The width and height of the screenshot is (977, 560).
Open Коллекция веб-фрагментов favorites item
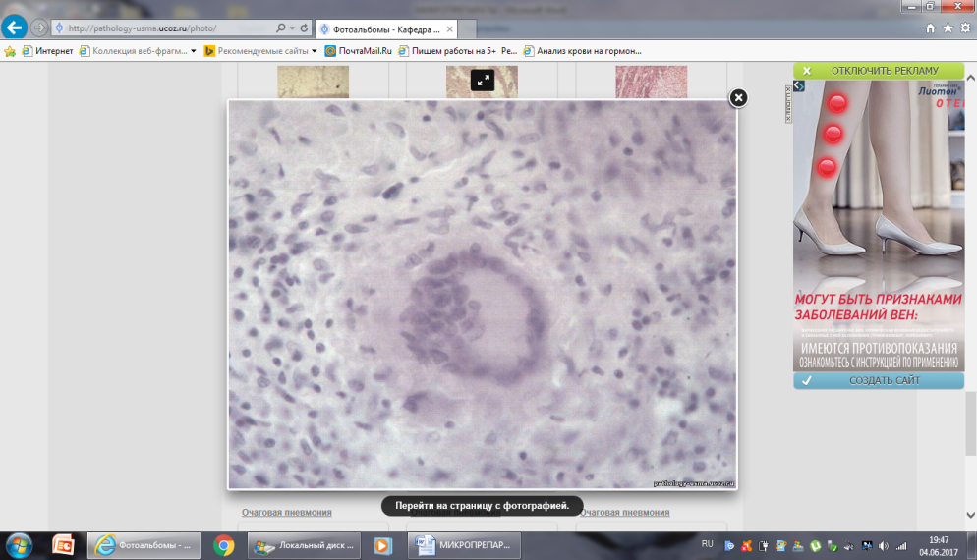pyautogui.click(x=134, y=51)
